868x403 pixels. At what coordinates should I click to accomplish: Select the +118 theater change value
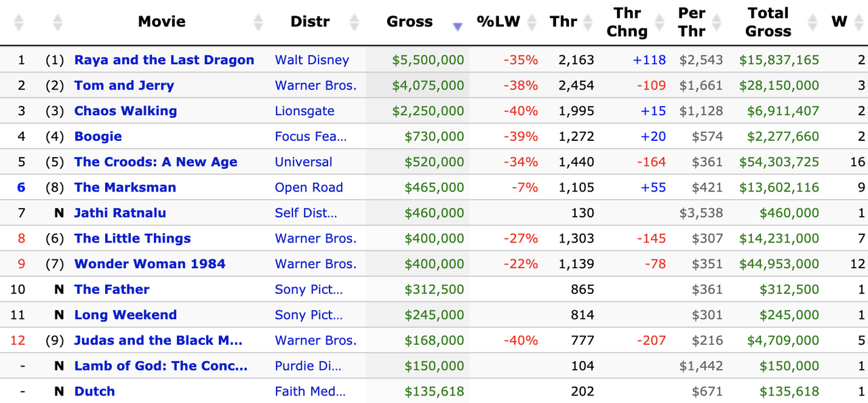649,60
